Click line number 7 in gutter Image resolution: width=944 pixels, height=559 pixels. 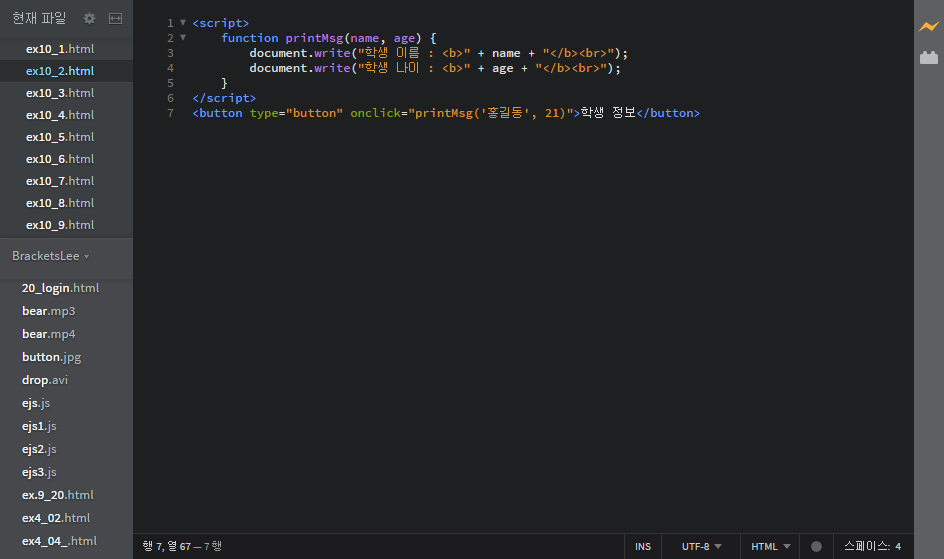tap(170, 113)
